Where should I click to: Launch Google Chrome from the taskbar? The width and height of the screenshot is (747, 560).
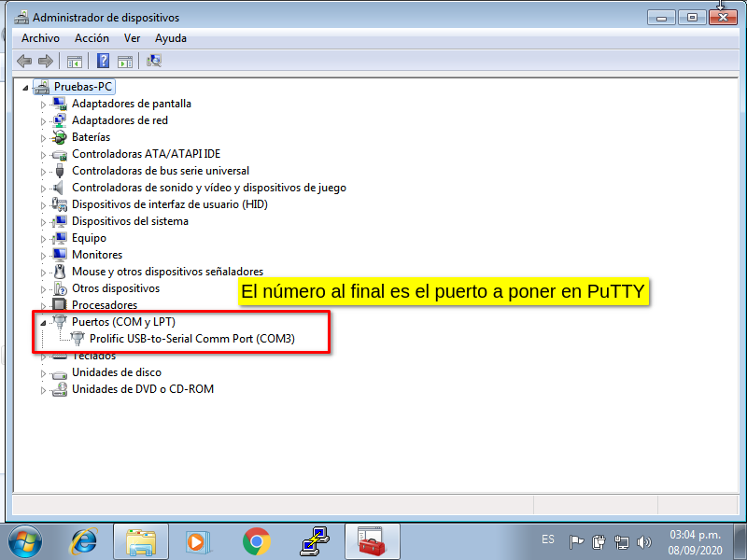[256, 541]
